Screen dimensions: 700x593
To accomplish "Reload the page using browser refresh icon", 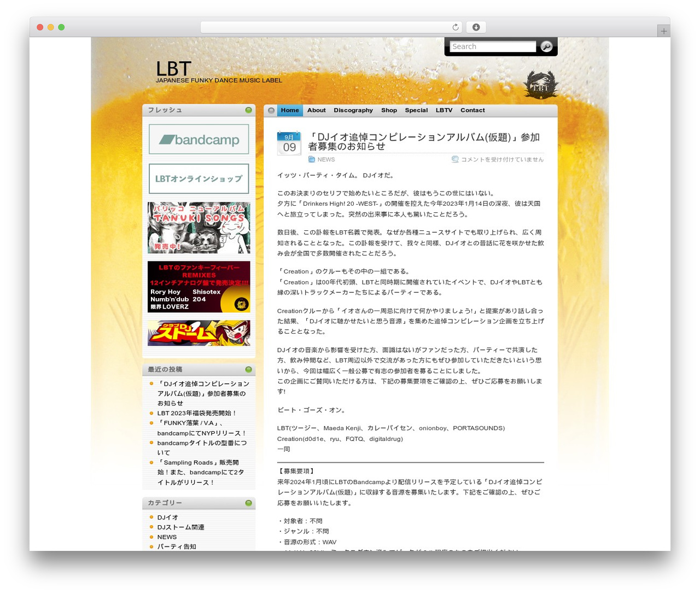I will (x=456, y=27).
